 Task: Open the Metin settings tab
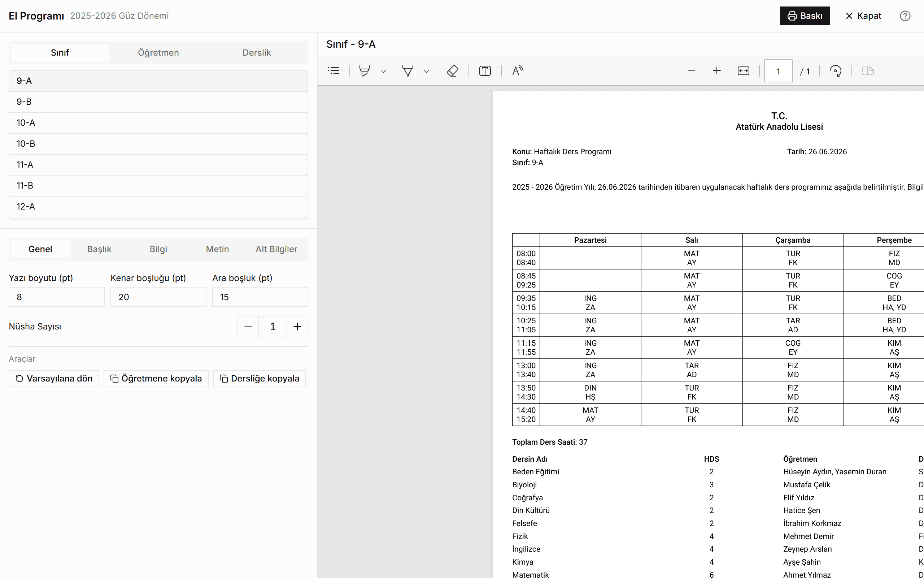click(x=217, y=249)
